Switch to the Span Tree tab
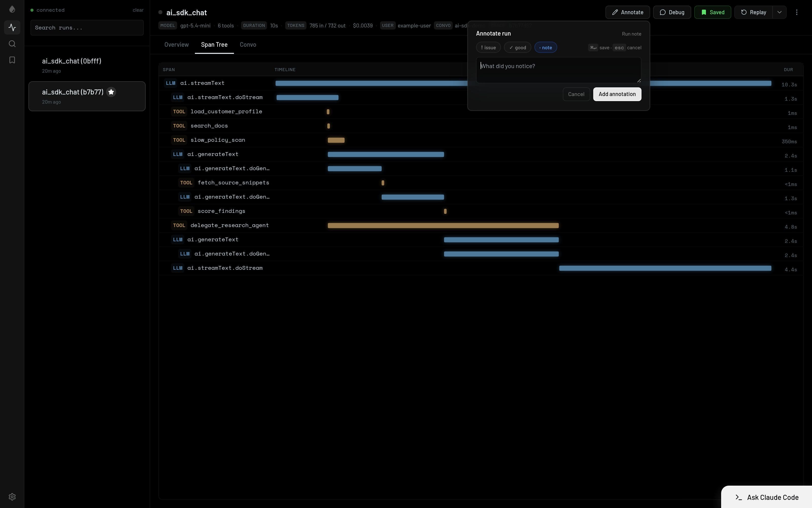Image resolution: width=812 pixels, height=508 pixels. click(214, 45)
